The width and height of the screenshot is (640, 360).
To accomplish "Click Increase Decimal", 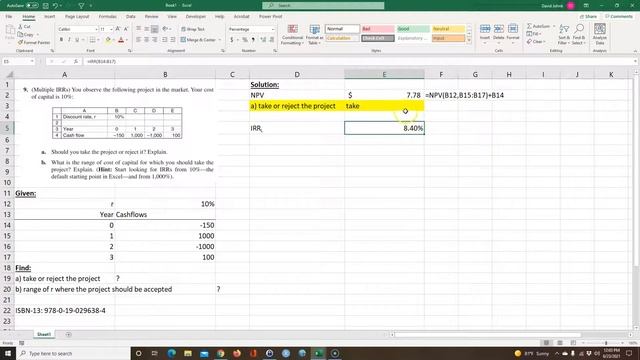I will pyautogui.click(x=263, y=40).
